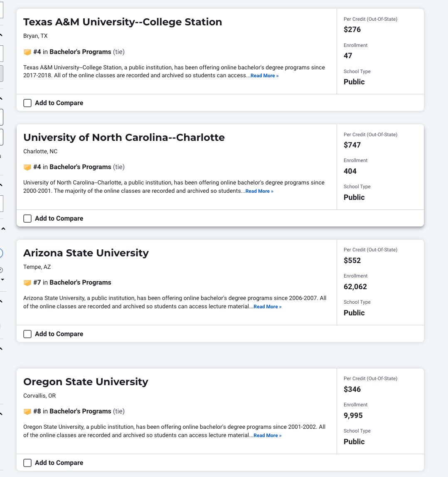
Task: Open Read More for Arizona State description
Action: point(268,307)
